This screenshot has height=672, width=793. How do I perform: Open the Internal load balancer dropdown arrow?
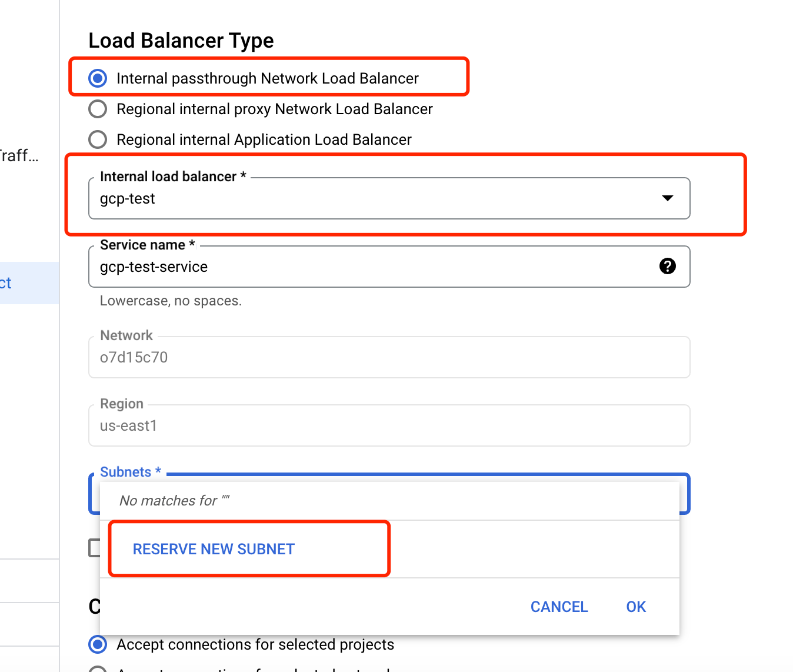click(668, 198)
